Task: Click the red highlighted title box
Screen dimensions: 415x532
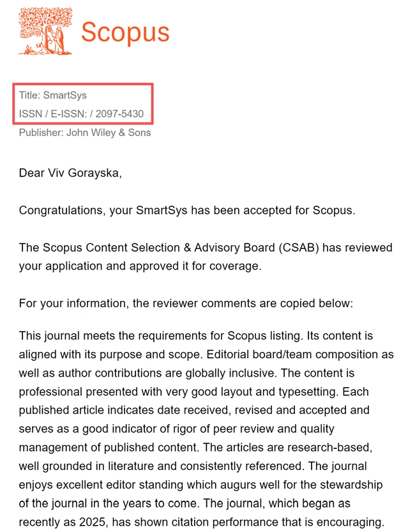Action: pyautogui.click(x=83, y=104)
